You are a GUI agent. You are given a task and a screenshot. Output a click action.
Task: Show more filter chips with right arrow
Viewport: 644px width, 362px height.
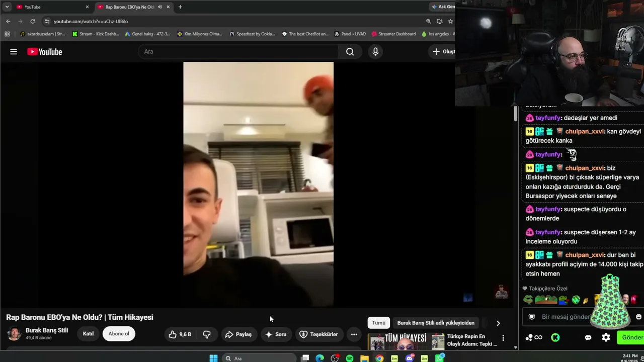point(498,323)
